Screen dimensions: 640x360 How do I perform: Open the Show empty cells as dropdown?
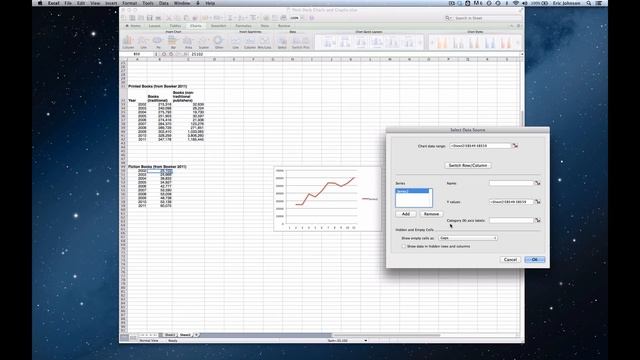click(x=468, y=238)
